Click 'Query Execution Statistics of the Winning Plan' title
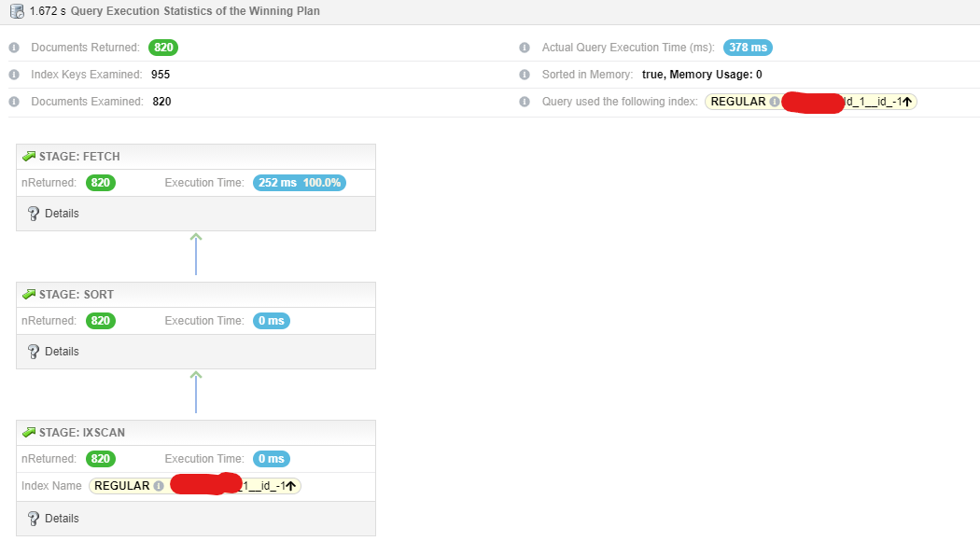980x555 pixels. 195,11
